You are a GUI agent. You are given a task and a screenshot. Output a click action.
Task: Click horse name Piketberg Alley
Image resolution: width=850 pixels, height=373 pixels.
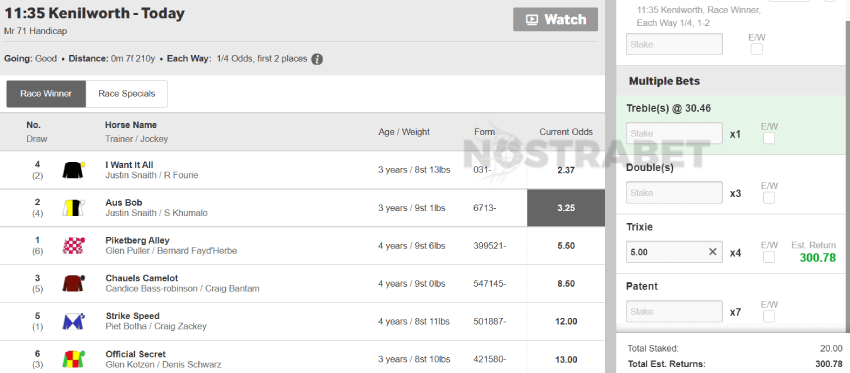pos(137,240)
